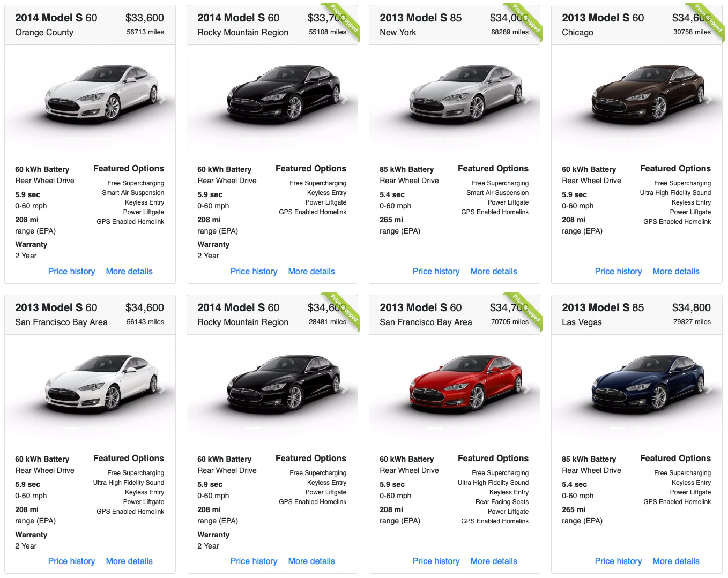728x578 pixels.
Task: See More details for Las Vegas Model S 85
Action: [x=676, y=561]
